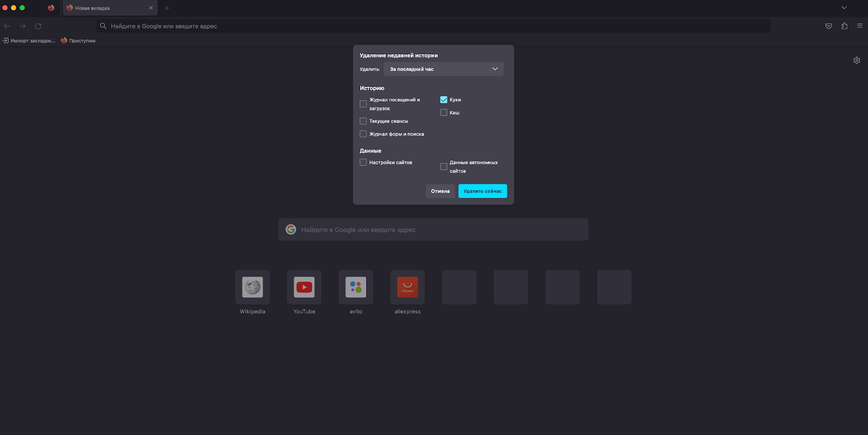Open the YouTube shortcut tile

tap(304, 287)
